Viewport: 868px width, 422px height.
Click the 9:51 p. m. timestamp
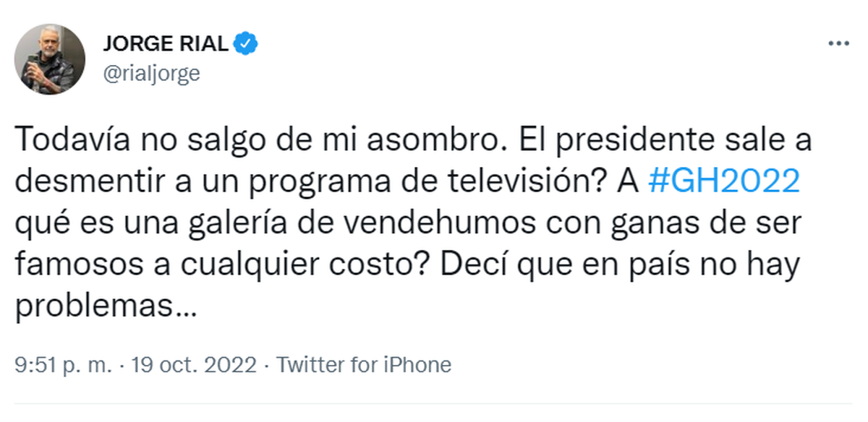(64, 365)
